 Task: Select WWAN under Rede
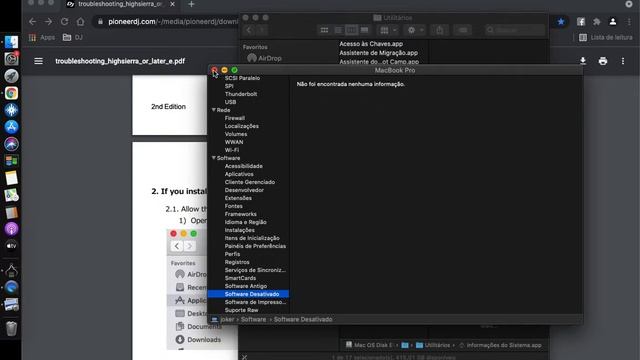coord(234,142)
